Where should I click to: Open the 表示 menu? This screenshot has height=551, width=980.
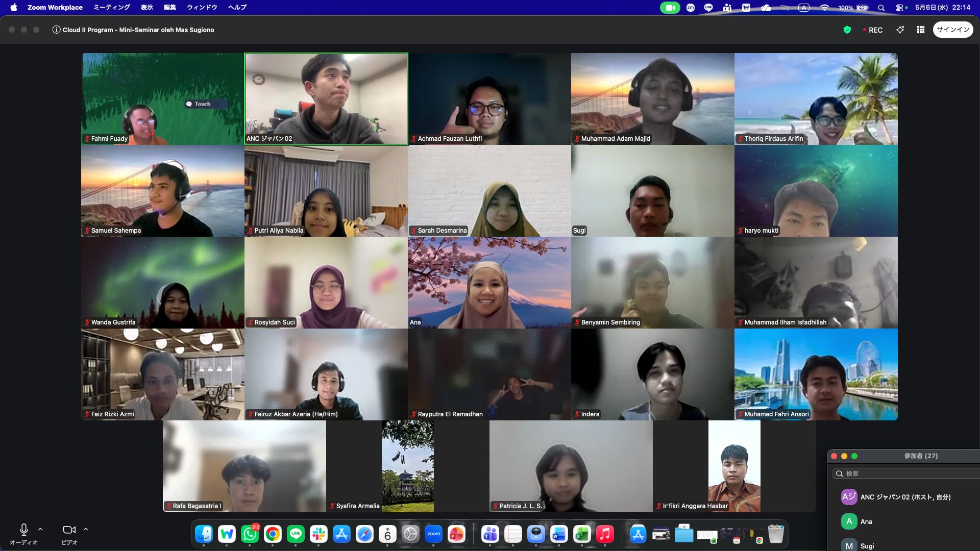pos(147,7)
